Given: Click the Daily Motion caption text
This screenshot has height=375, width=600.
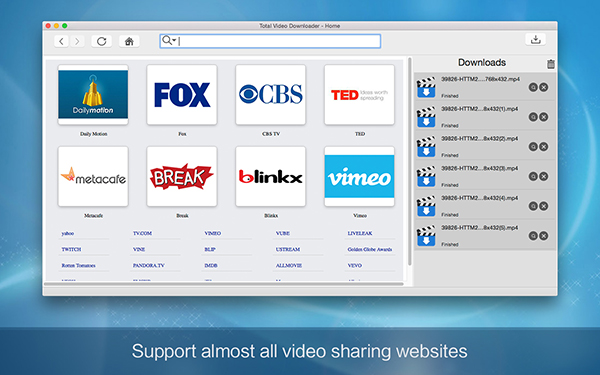Looking at the screenshot, I should 93,134.
